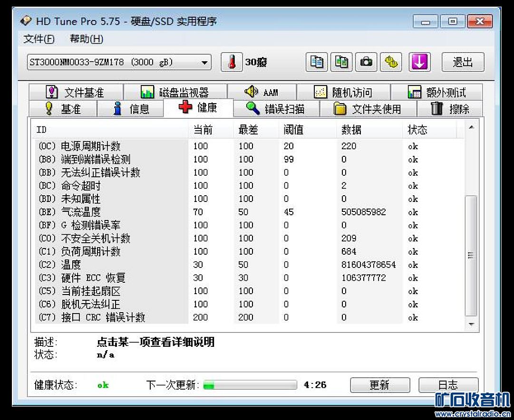The height and width of the screenshot is (420, 514).
Task: Click the 30 degree temperature reading
Action: (x=256, y=62)
